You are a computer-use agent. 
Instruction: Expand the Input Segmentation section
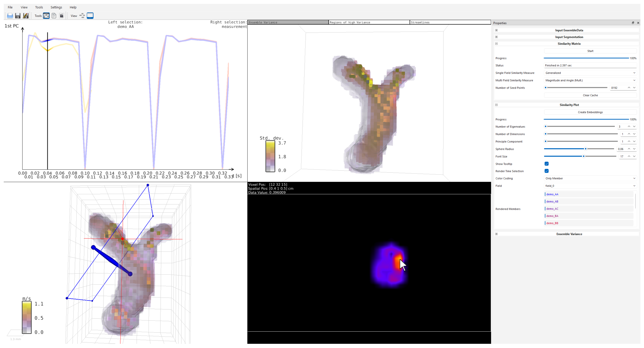(497, 37)
